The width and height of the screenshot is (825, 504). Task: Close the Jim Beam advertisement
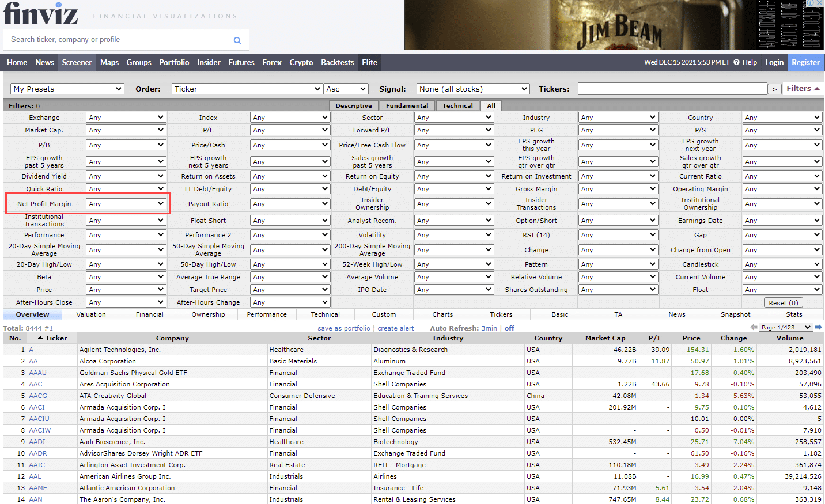click(x=820, y=3)
